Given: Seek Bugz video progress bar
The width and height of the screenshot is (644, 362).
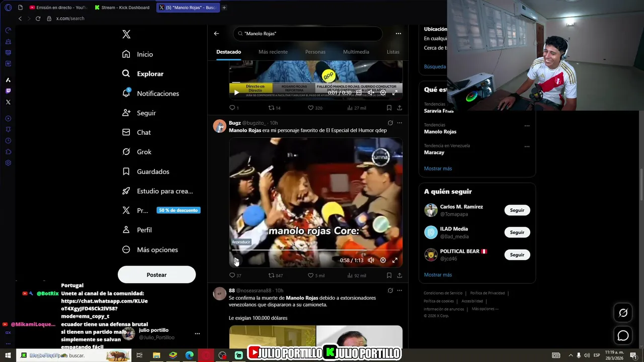Looking at the screenshot, I should click(x=316, y=249).
